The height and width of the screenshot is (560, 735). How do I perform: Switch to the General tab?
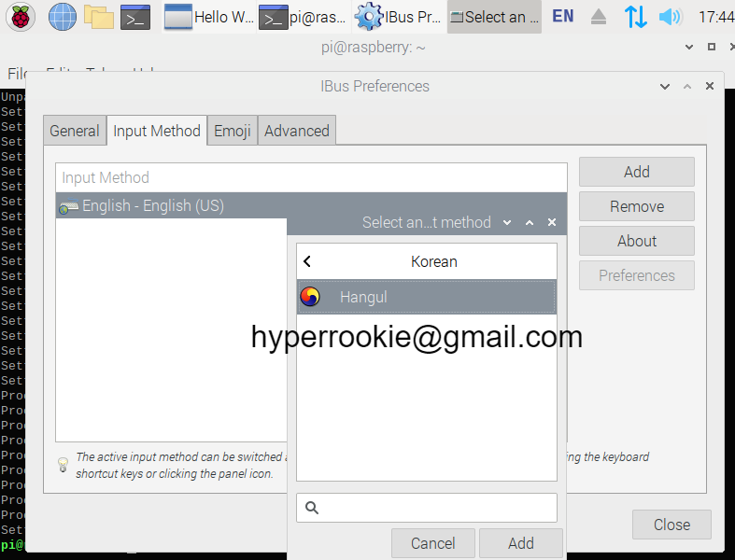(x=75, y=131)
